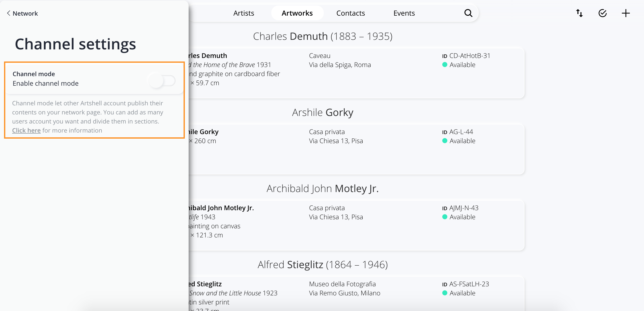Select the Artworks tab
Screen dimensions: 644x311
click(x=297, y=13)
